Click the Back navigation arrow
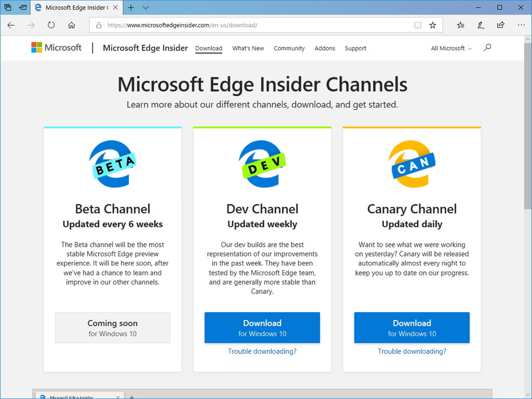Viewport: 532px width, 399px height. pos(10,24)
